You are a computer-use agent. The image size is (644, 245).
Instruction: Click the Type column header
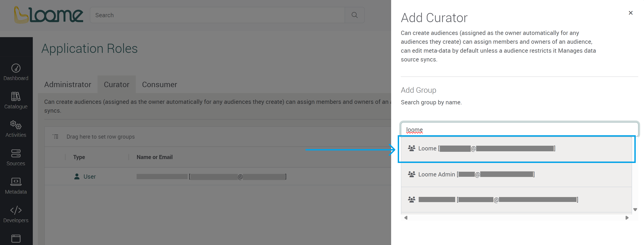79,157
